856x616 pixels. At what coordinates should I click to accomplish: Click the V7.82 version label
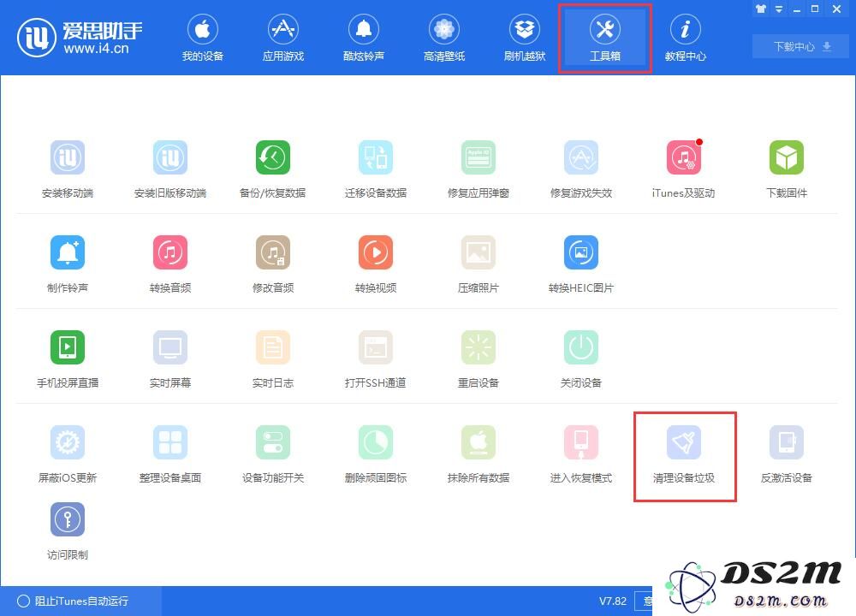[613, 601]
